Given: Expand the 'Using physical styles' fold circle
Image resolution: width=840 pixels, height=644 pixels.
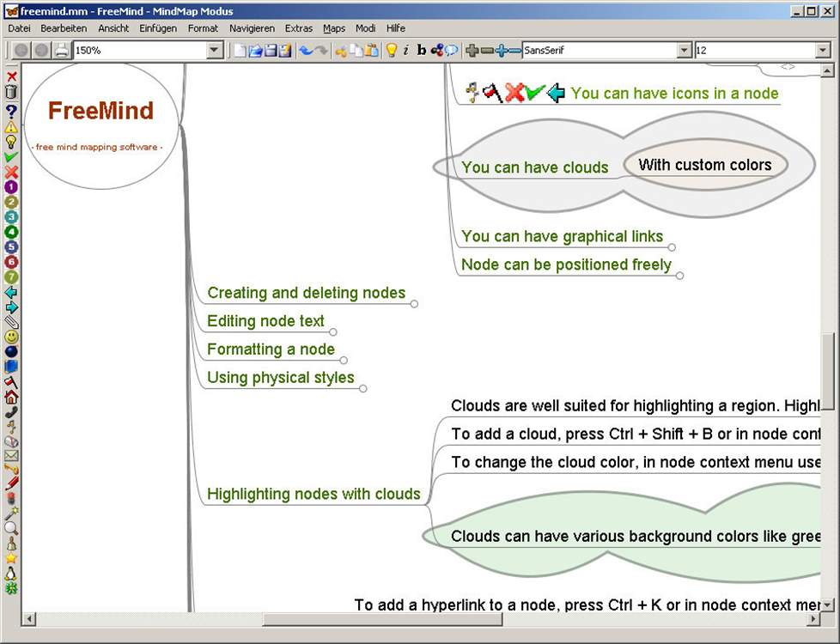Looking at the screenshot, I should pos(363,388).
